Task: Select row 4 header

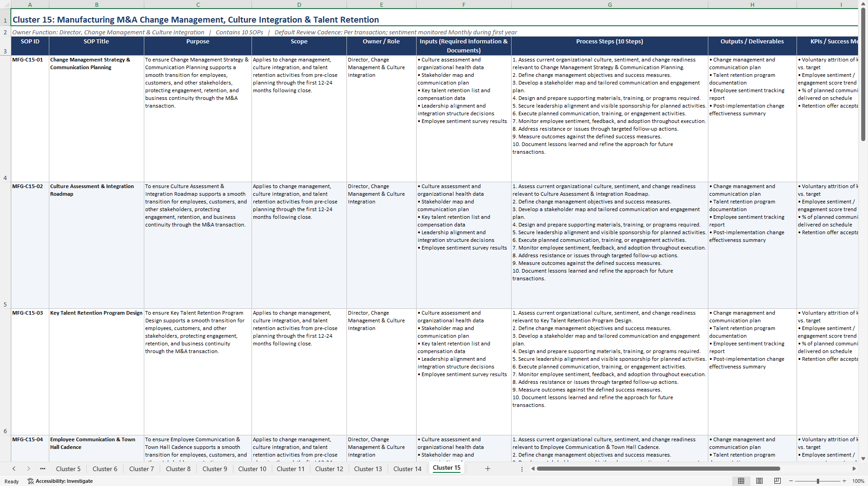Action: [x=5, y=118]
